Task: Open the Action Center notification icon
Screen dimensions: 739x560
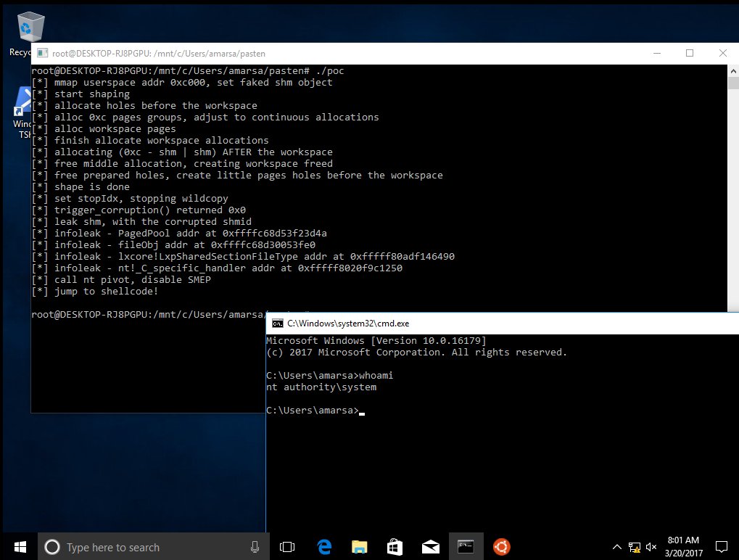Action: [721, 547]
